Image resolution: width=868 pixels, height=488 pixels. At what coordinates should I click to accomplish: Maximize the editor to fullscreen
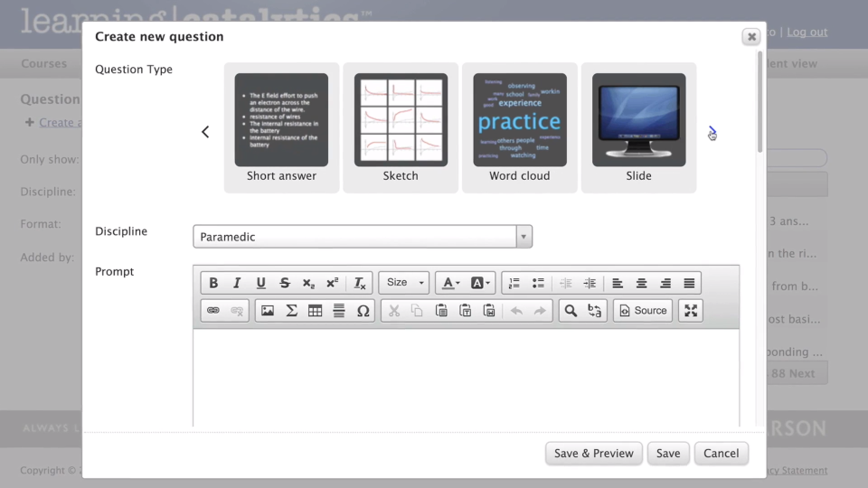tap(690, 310)
